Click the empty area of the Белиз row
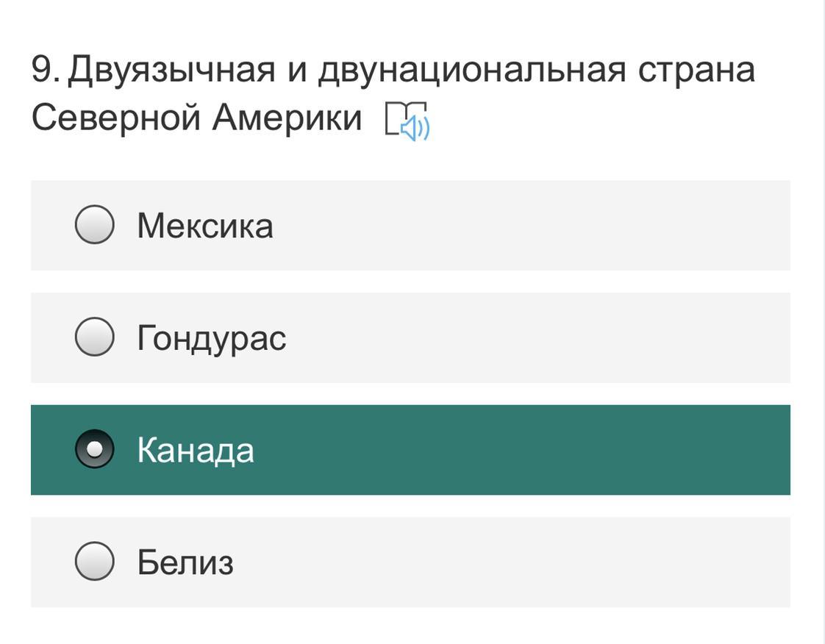 (x=529, y=562)
